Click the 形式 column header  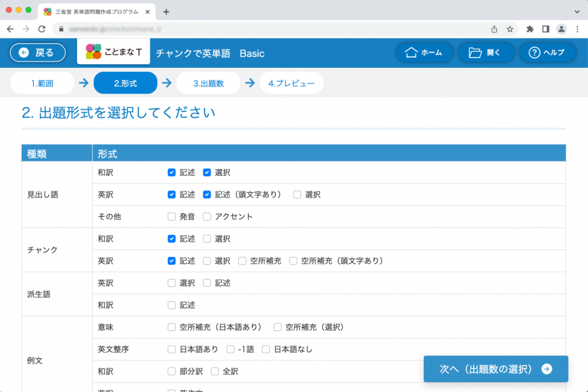[329, 153]
